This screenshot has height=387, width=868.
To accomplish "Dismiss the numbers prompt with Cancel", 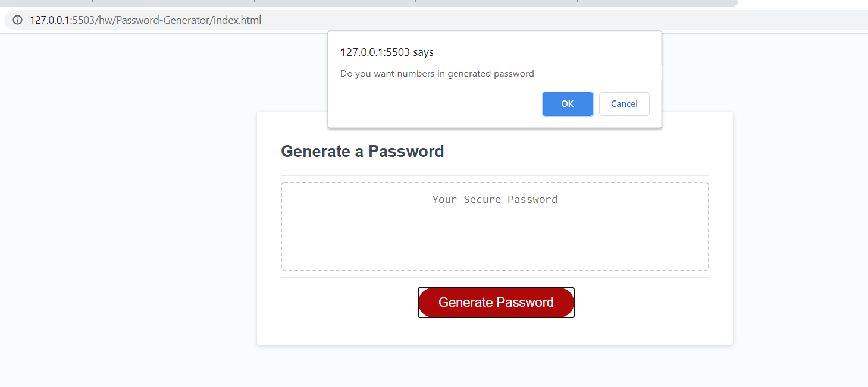I will click(x=623, y=103).
